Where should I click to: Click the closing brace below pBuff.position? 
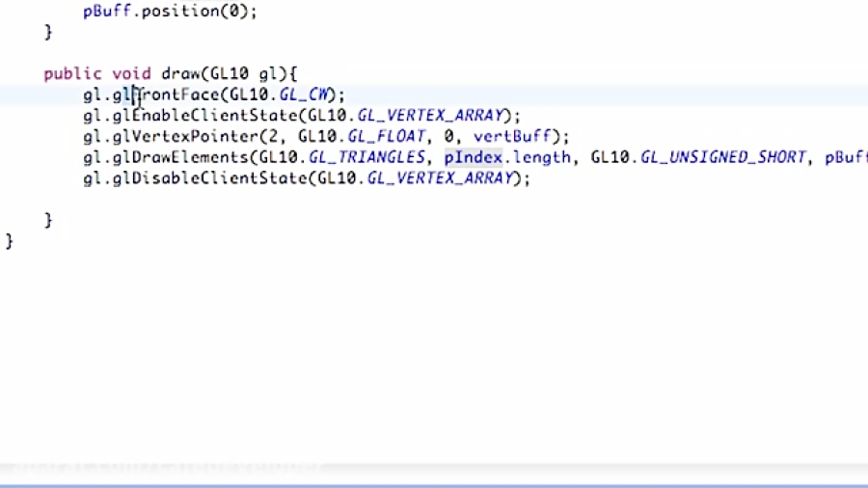(x=48, y=32)
